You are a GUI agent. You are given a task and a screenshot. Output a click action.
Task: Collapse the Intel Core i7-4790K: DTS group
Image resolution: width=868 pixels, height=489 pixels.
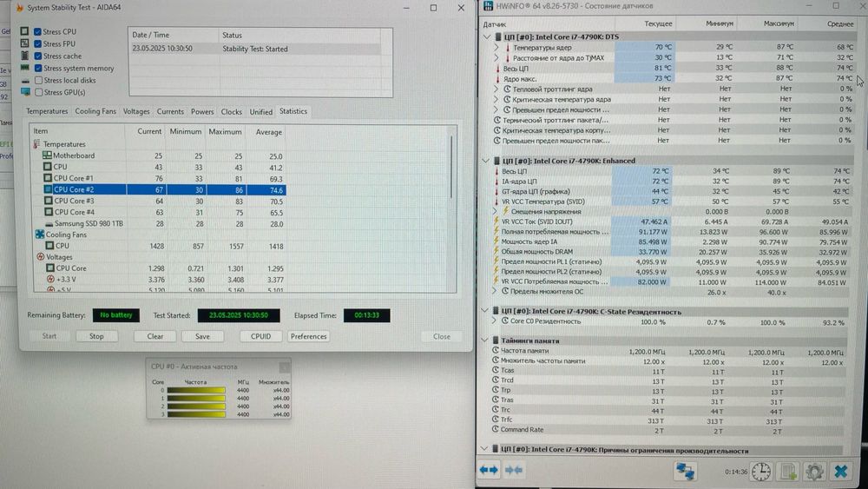pos(487,36)
